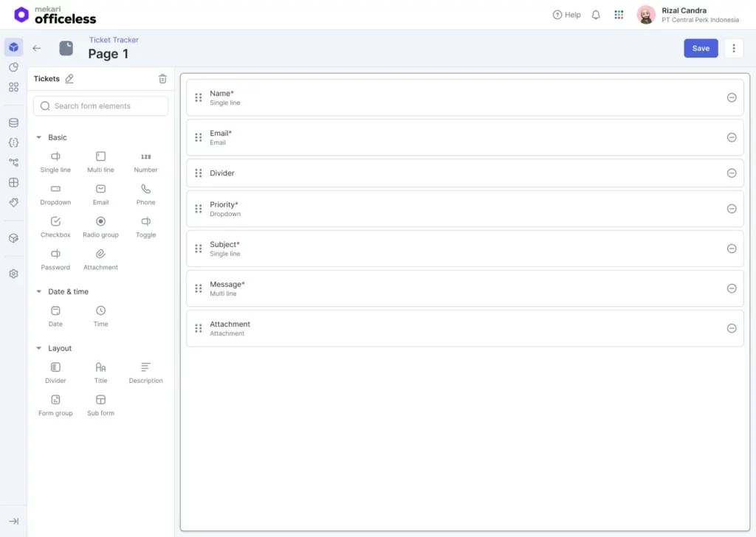Collapse the Date & time section
Viewport: 756px width, 537px height.
pyautogui.click(x=39, y=291)
